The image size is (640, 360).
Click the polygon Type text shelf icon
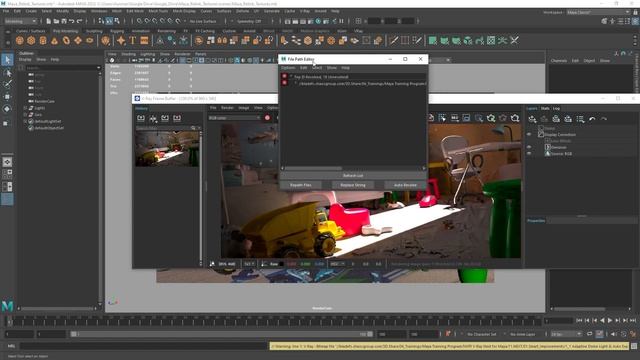pos(132,40)
